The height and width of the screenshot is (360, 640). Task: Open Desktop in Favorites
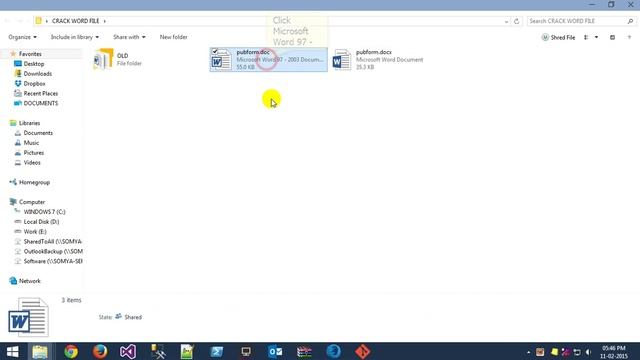click(x=33, y=64)
